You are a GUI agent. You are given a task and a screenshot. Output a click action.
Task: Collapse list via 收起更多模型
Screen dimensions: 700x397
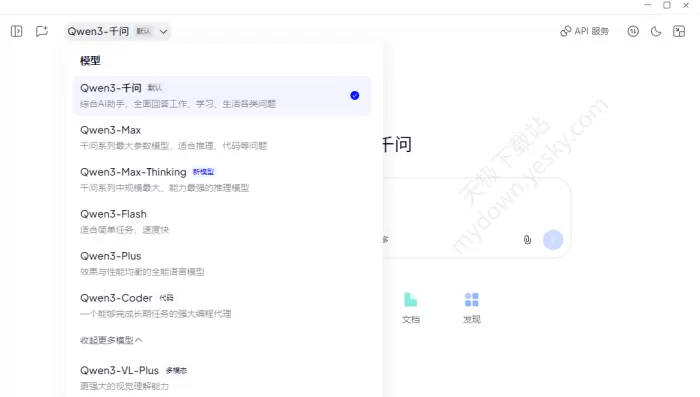pyautogui.click(x=111, y=340)
